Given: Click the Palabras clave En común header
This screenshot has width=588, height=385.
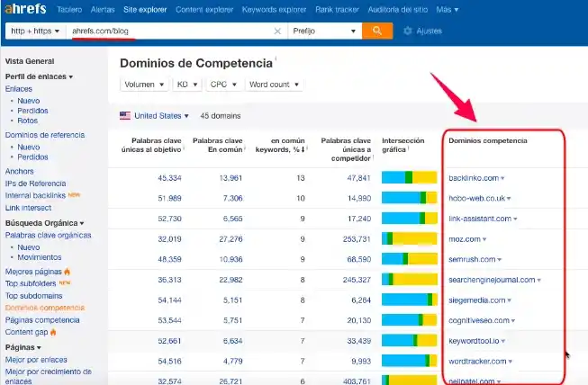Looking at the screenshot, I should 218,145.
